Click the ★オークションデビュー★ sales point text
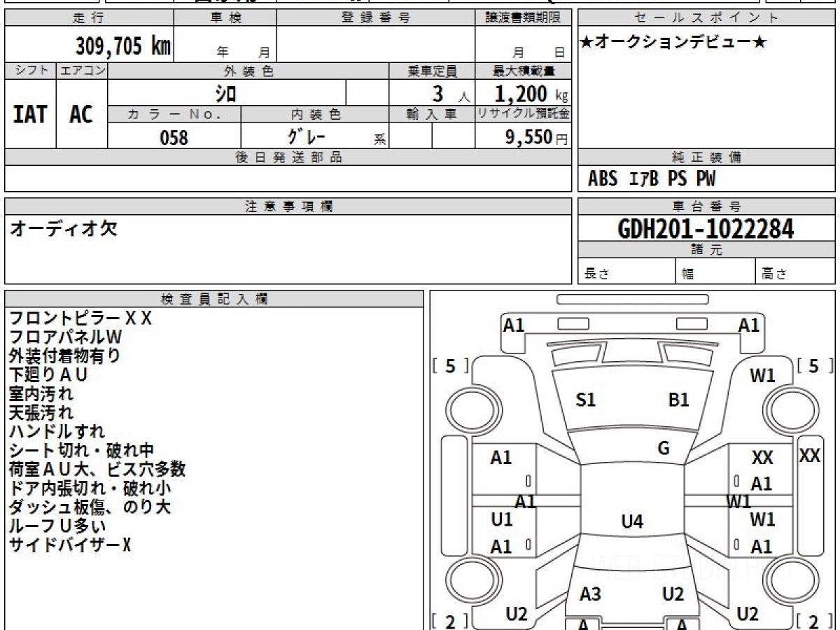The image size is (840, 630). [x=673, y=43]
